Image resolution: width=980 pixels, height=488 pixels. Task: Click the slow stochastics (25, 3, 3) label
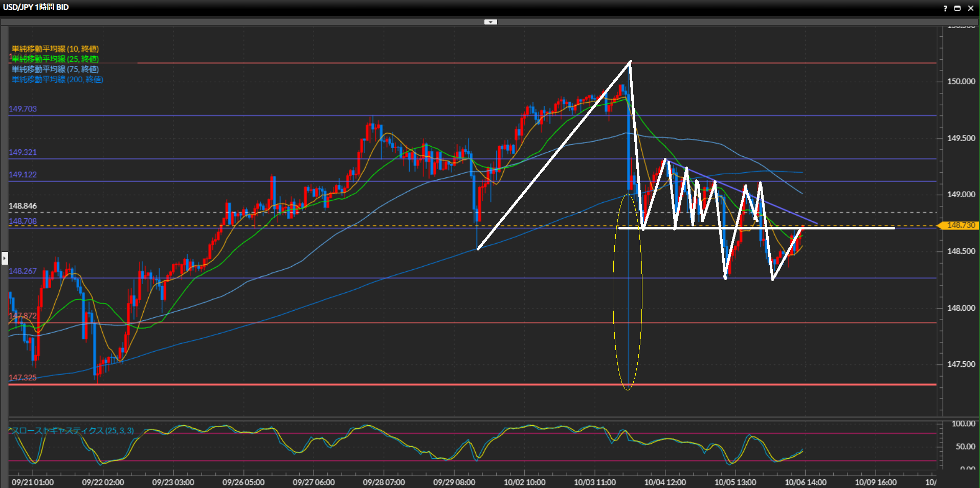(73, 431)
